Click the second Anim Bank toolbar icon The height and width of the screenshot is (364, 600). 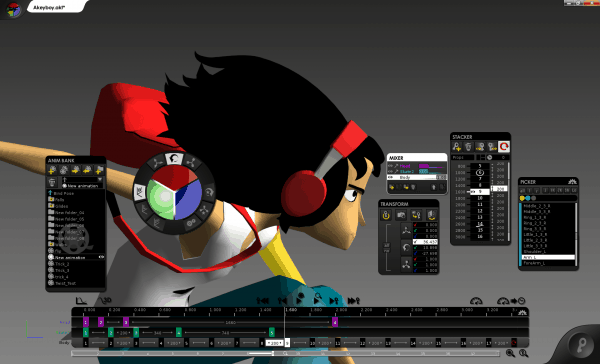click(x=64, y=170)
